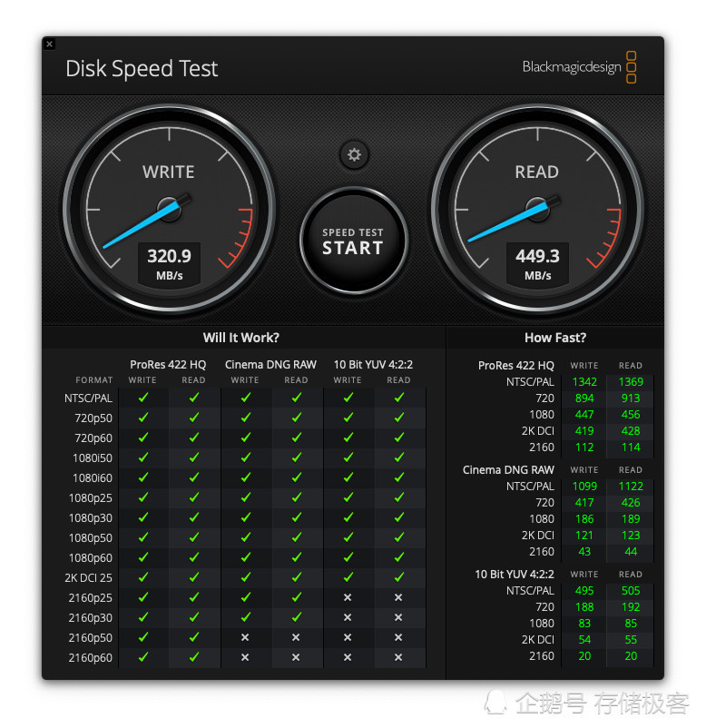Click the 1122 Cinema DNG NTSC/PAL read value

(x=631, y=487)
